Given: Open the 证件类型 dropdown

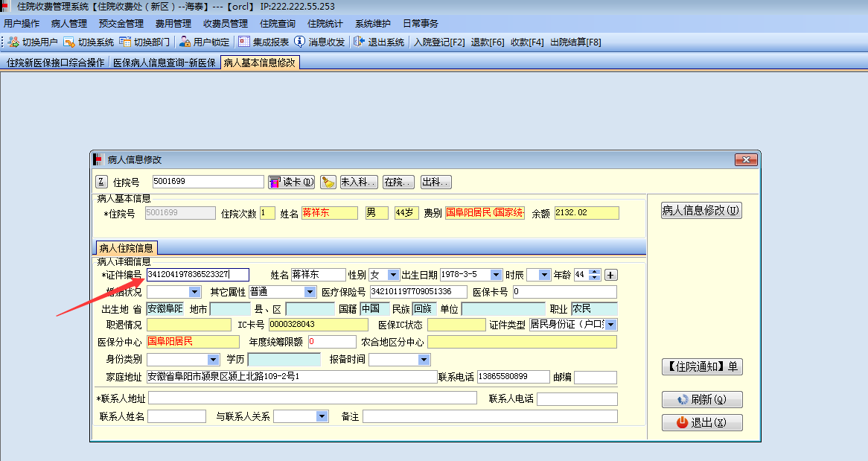Looking at the screenshot, I should [x=610, y=325].
